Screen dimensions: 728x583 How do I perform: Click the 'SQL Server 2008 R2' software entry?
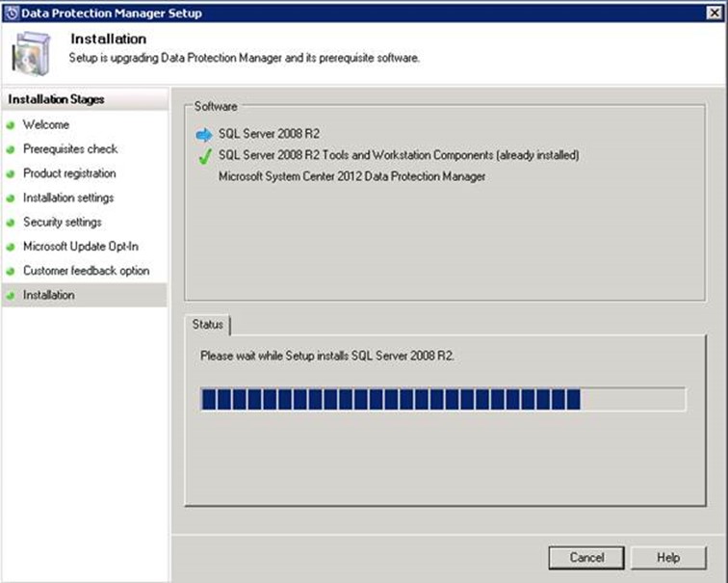tap(269, 134)
